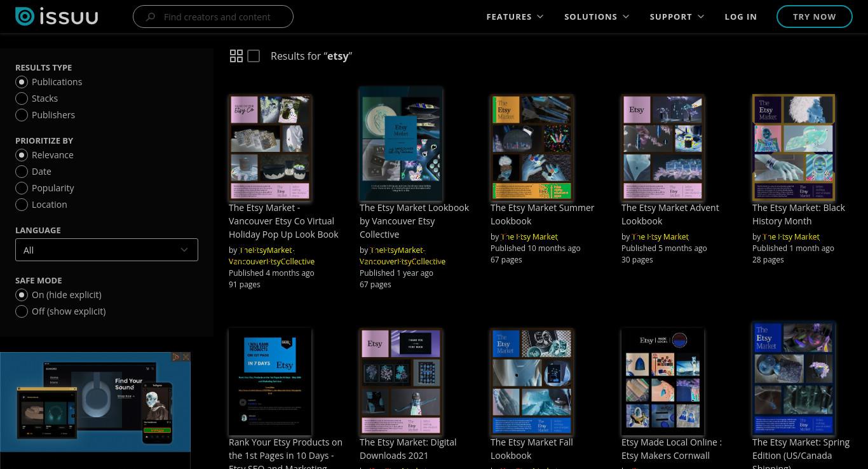
Task: Prioritize results by Date
Action: 22,172
